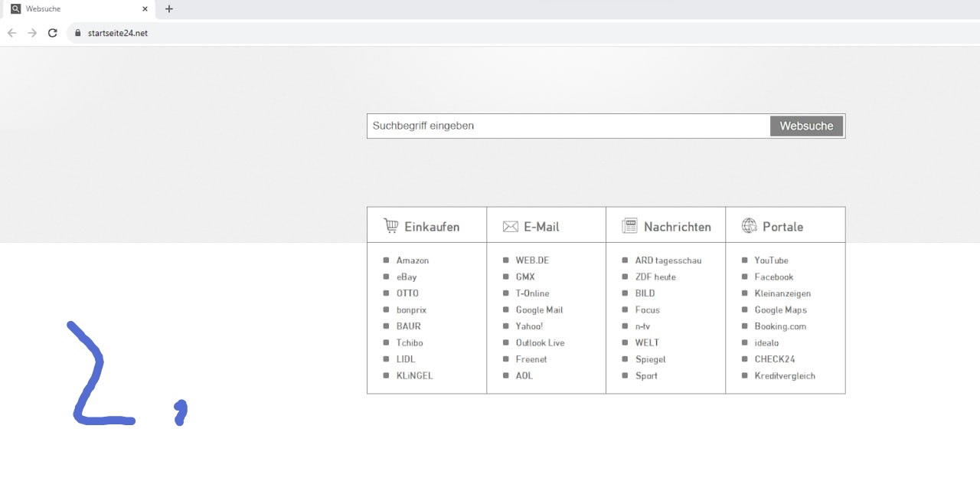Click the globe icon beside Portale
Image resolution: width=980 pixels, height=491 pixels.
749,226
